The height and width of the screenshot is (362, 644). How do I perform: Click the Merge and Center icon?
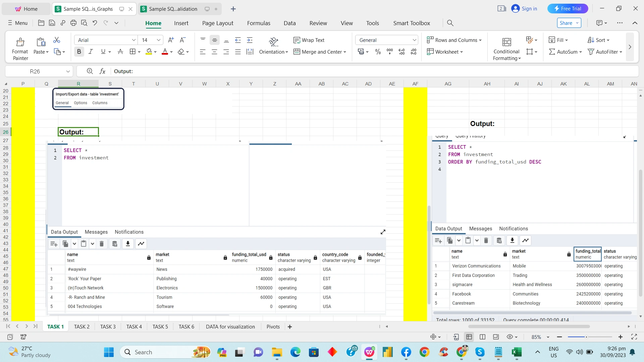pos(297,52)
